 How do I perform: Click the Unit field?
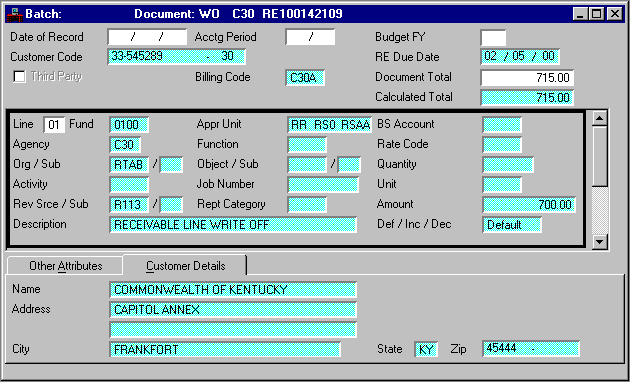pos(502,185)
